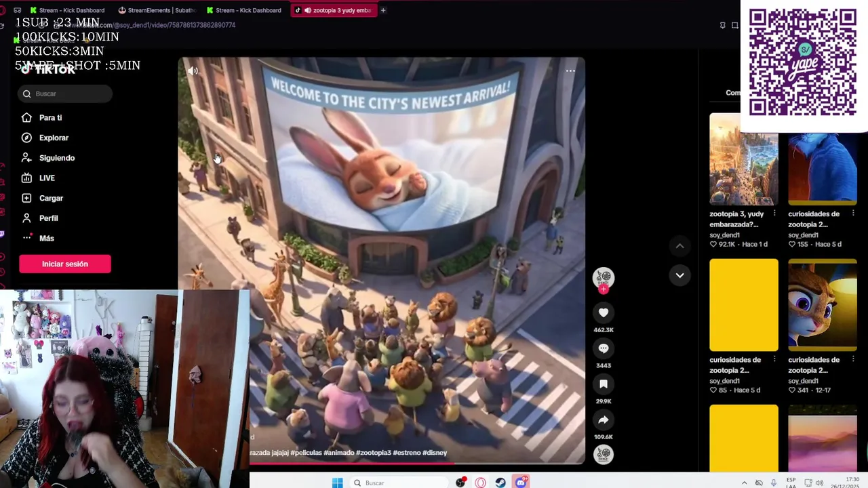Open options for 341-likes 'curiosidades de zootopia' card

pyautogui.click(x=853, y=360)
